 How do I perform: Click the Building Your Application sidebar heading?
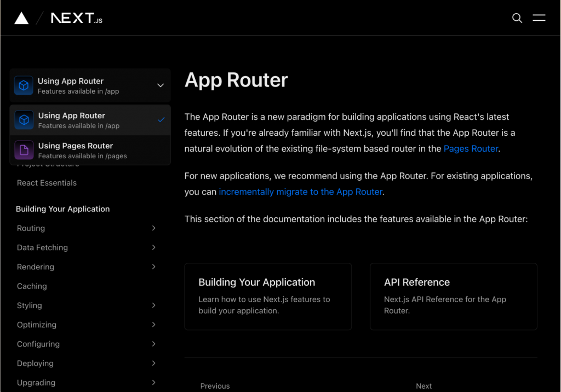click(x=62, y=209)
